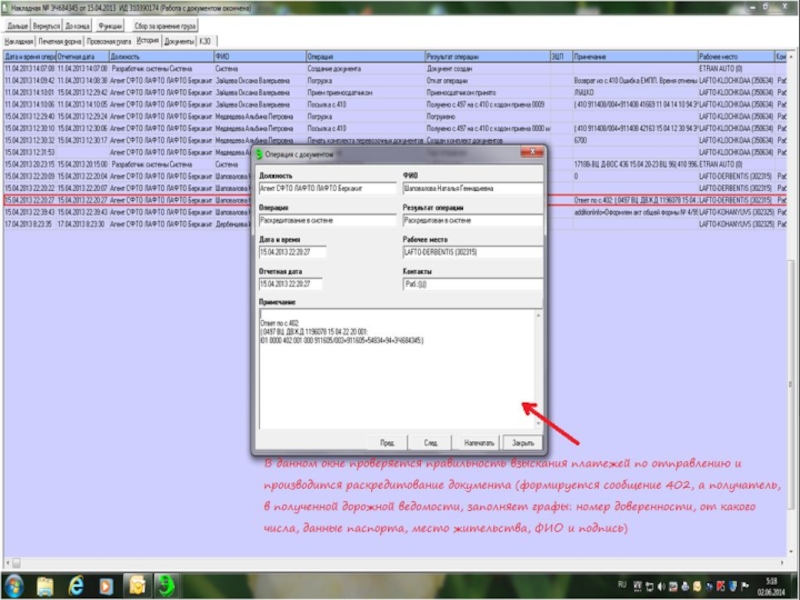This screenshot has height=600, width=800.
Task: Click the table horizontal scrollbar right arrow
Action: (x=782, y=563)
